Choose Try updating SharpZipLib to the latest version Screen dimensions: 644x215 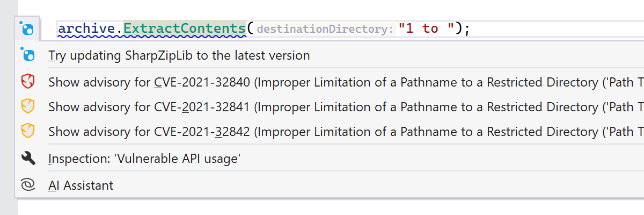pos(179,55)
